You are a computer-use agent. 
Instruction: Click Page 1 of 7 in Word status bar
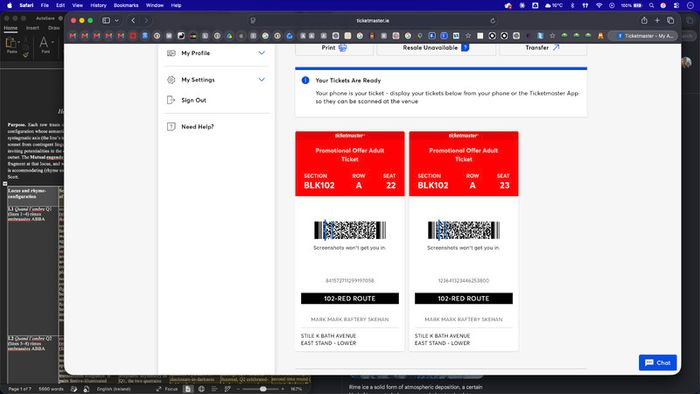[x=20, y=389]
